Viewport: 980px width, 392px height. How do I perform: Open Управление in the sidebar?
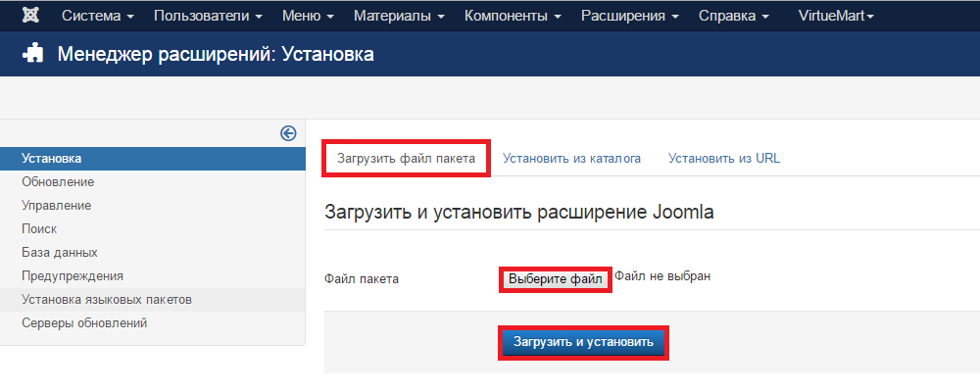point(56,205)
